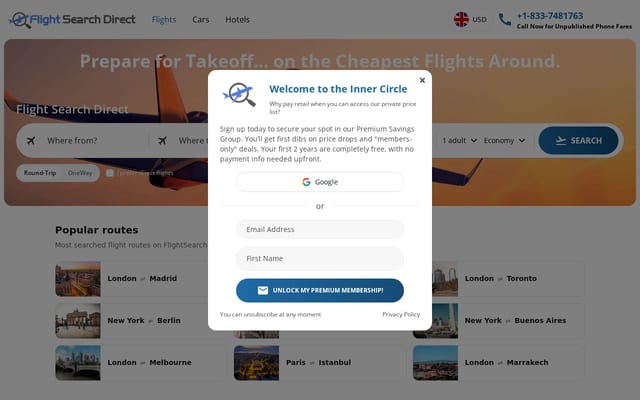Click the Google G logo icon

[x=306, y=182]
